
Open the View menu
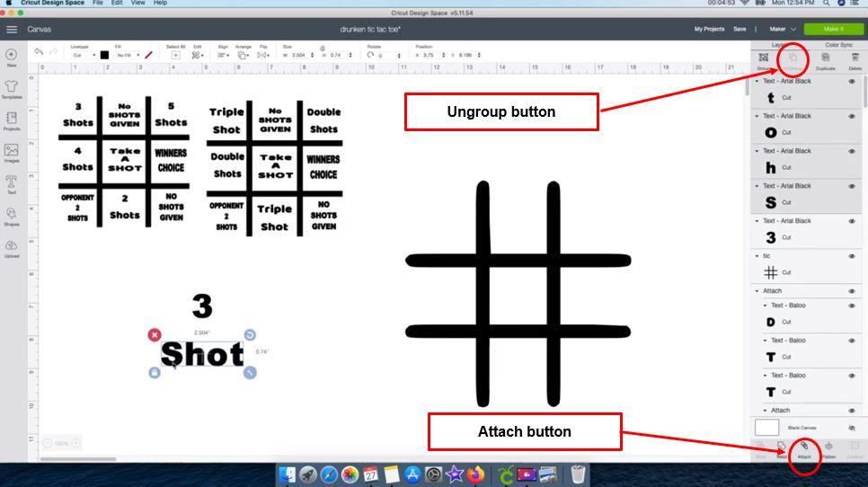pyautogui.click(x=137, y=3)
